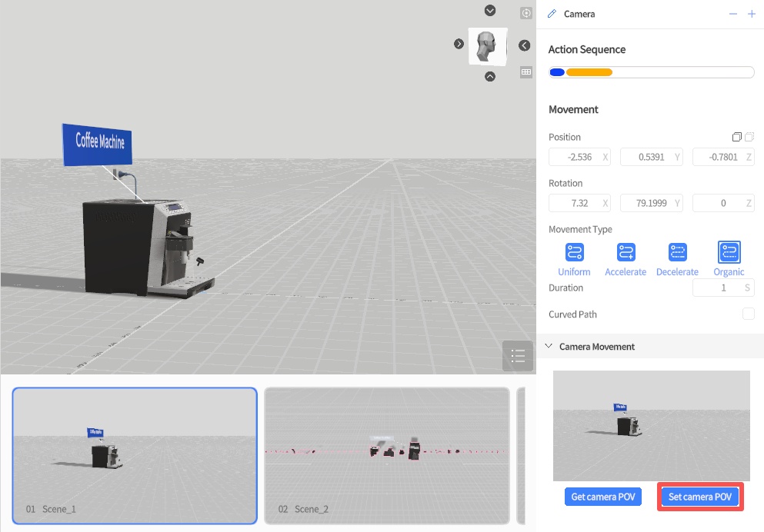Viewport: 764px width, 532px height.
Task: Click the grid view icon near view cube
Action: click(x=526, y=71)
